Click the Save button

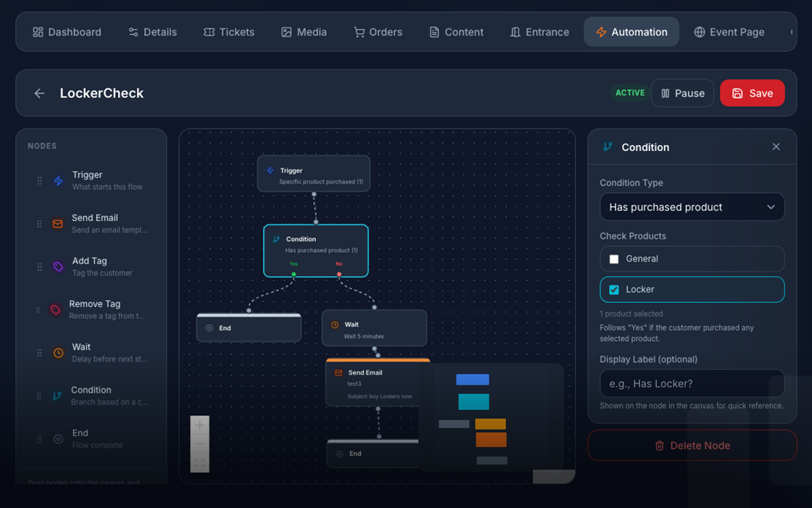click(x=752, y=93)
